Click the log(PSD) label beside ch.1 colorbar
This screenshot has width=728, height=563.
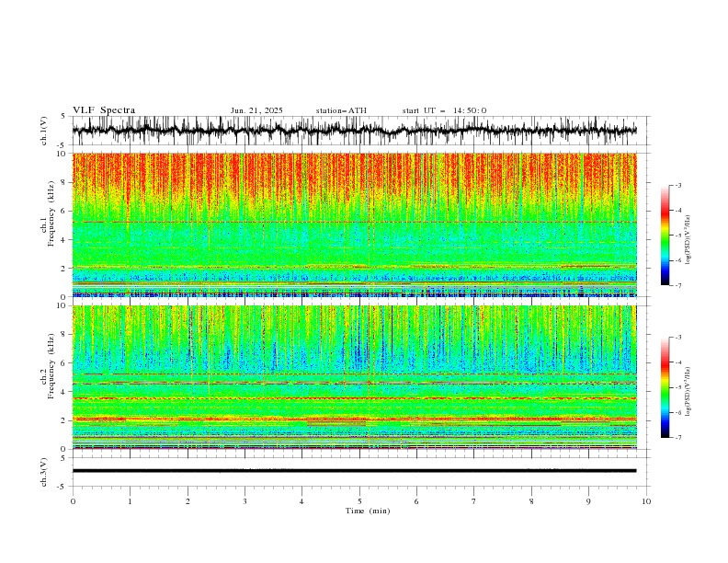[688, 240]
